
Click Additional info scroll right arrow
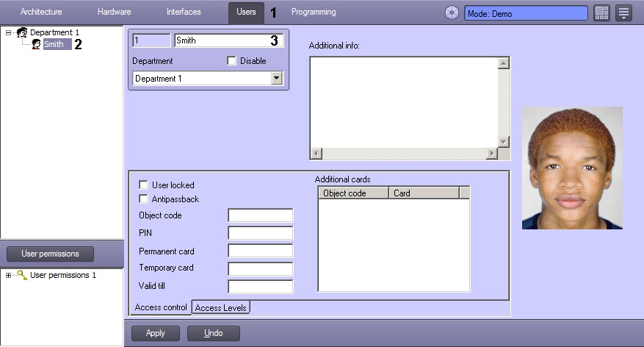[491, 154]
